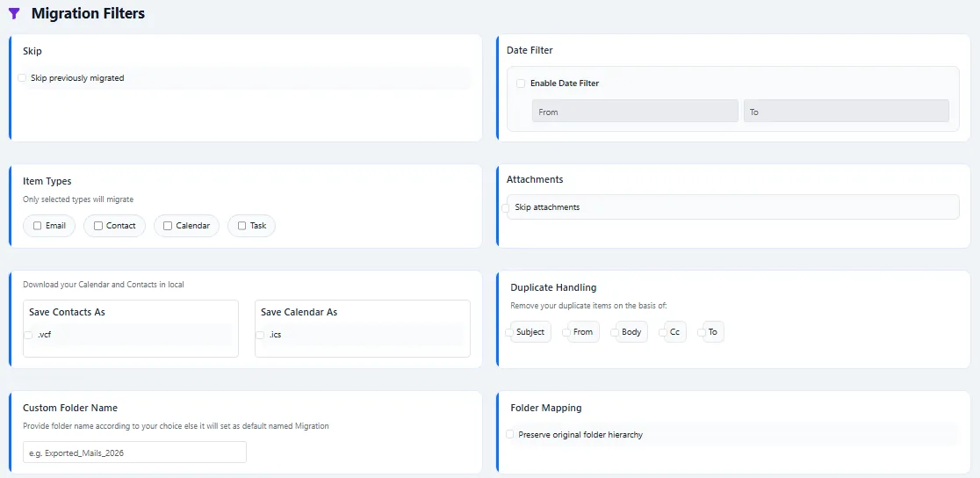
Task: Select From for duplicate handling
Action: pyautogui.click(x=566, y=332)
